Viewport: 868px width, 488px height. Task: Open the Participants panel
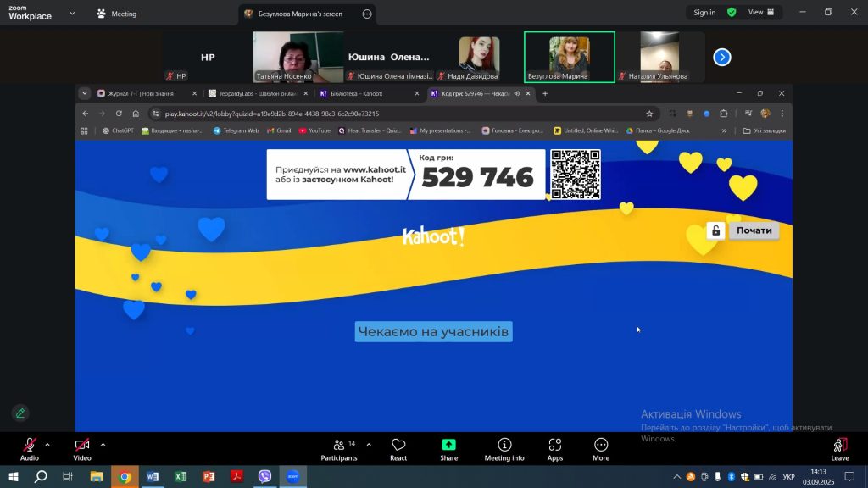[x=339, y=449]
